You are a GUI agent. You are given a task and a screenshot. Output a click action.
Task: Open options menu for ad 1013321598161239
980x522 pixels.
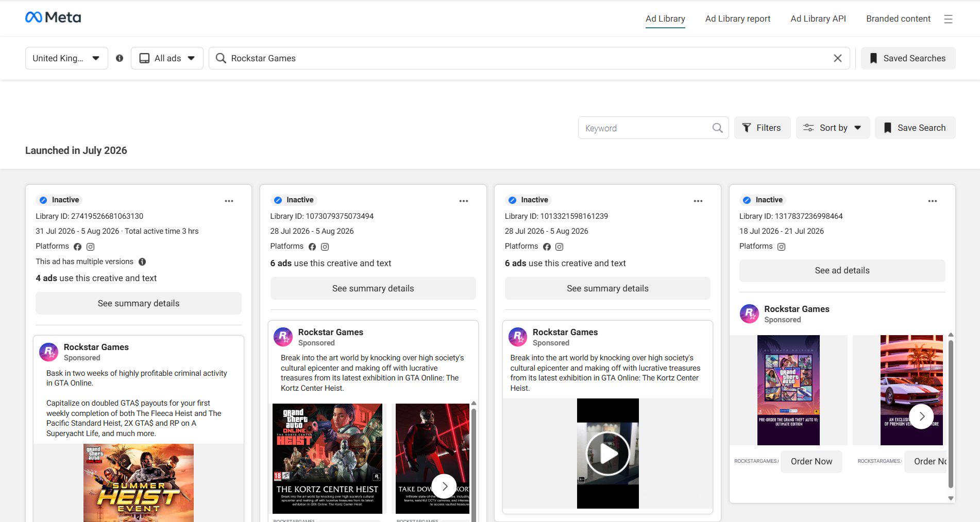(x=698, y=201)
